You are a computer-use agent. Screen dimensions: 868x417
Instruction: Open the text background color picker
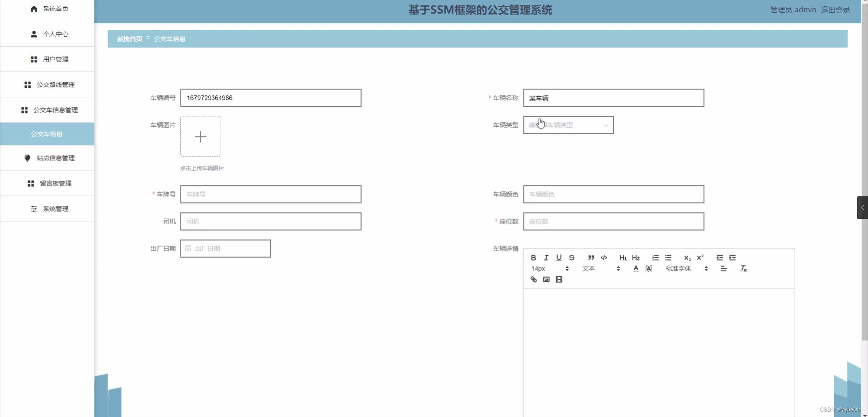(x=649, y=269)
